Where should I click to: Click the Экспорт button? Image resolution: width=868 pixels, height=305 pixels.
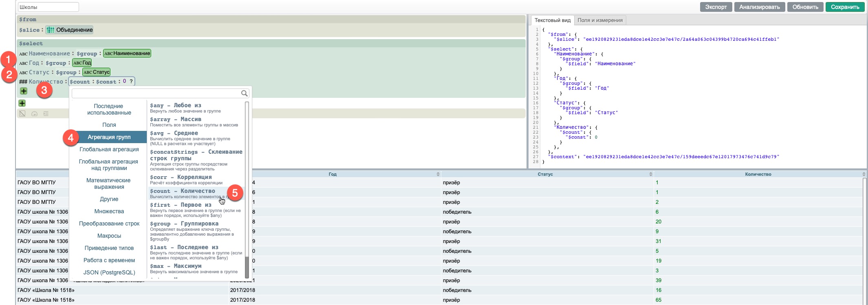tap(716, 7)
